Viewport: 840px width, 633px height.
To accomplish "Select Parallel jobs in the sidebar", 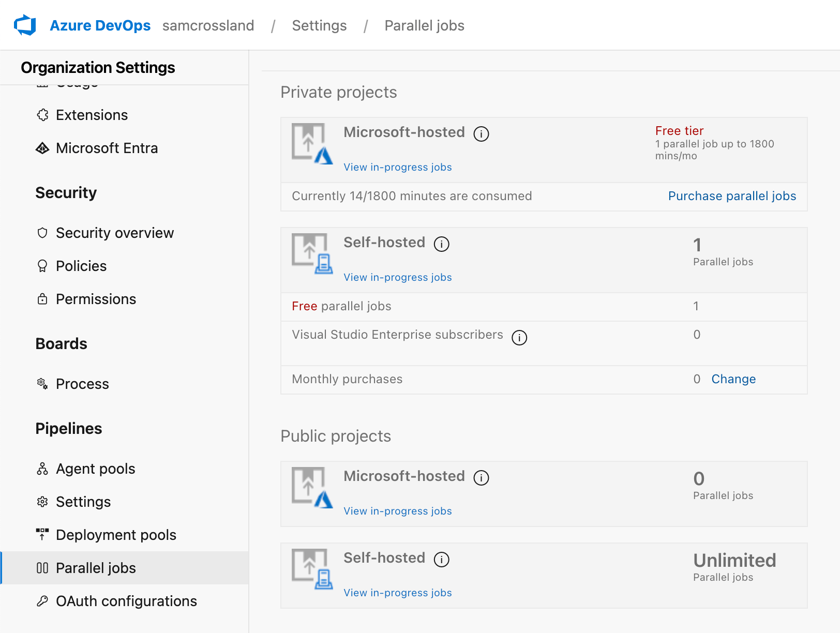I will [125, 568].
